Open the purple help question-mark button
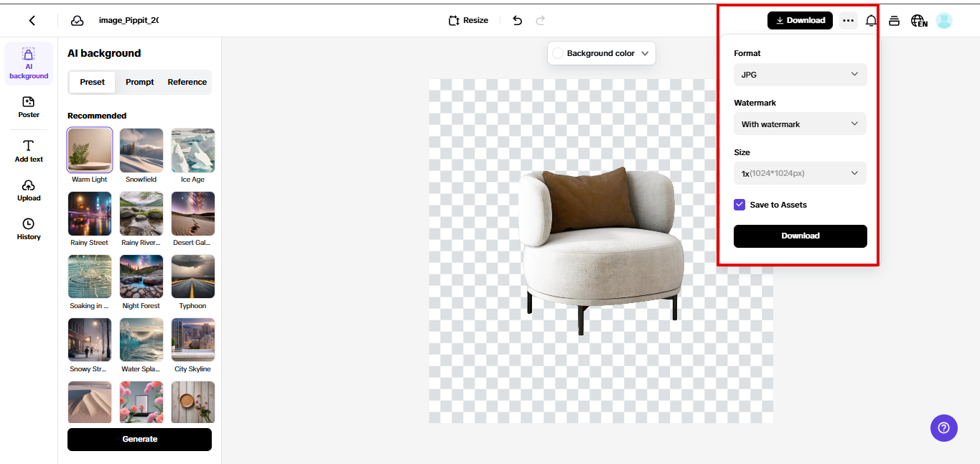Viewport: 980px width, 464px height. (x=943, y=428)
